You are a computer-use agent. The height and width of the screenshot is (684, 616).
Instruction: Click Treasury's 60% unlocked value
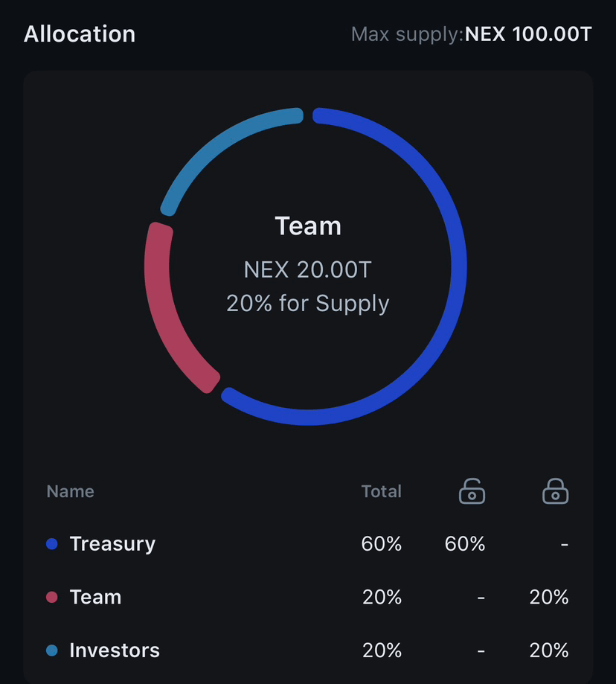pyautogui.click(x=465, y=544)
